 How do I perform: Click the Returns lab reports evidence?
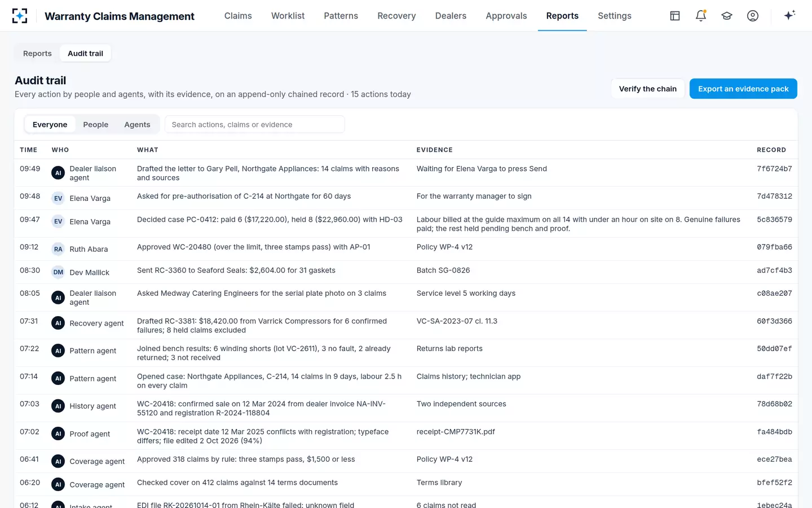point(449,349)
